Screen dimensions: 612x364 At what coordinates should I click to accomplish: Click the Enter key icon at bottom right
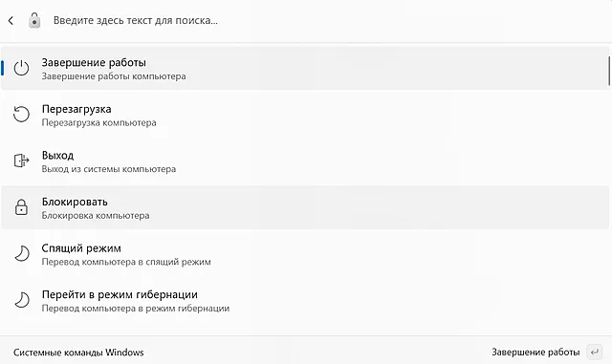click(595, 352)
